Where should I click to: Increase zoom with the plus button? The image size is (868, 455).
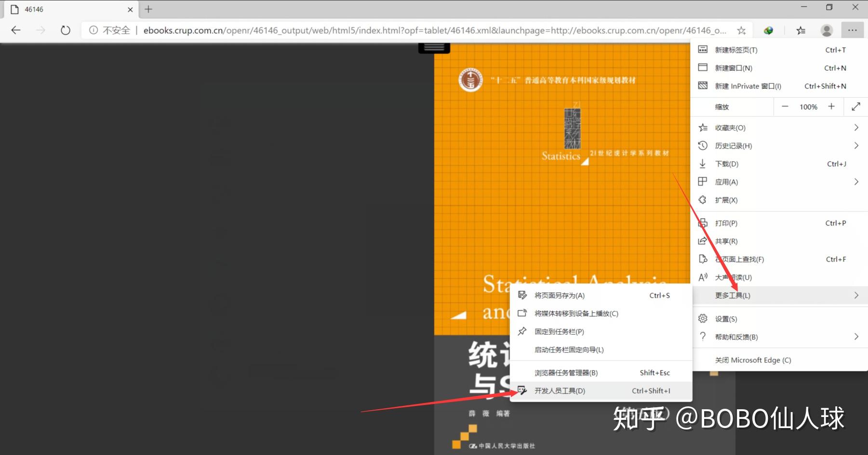831,107
